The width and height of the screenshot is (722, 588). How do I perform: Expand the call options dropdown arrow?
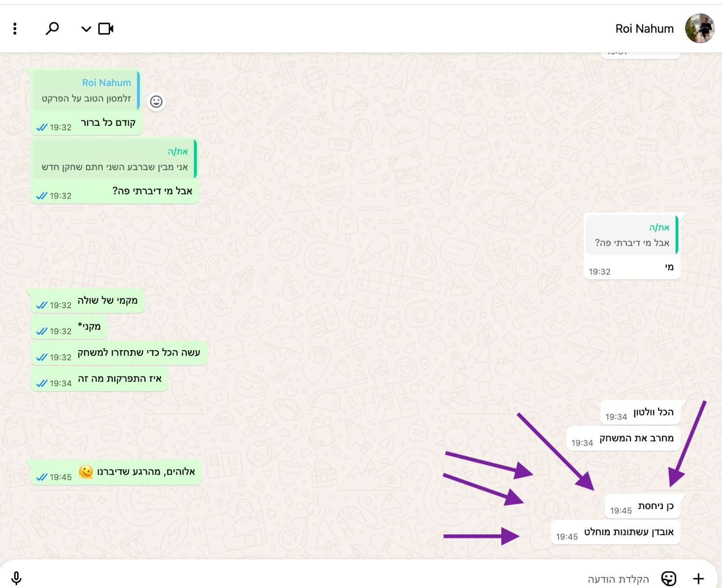(x=86, y=29)
